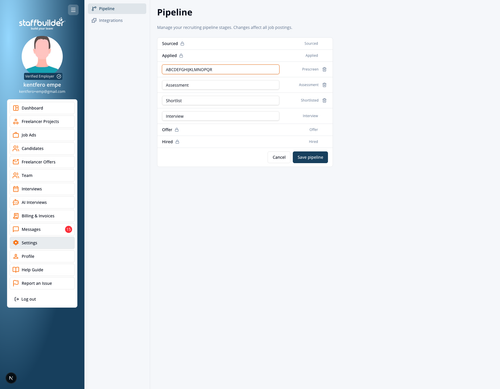
Task: Click the Candidates people icon
Action: pos(16,148)
